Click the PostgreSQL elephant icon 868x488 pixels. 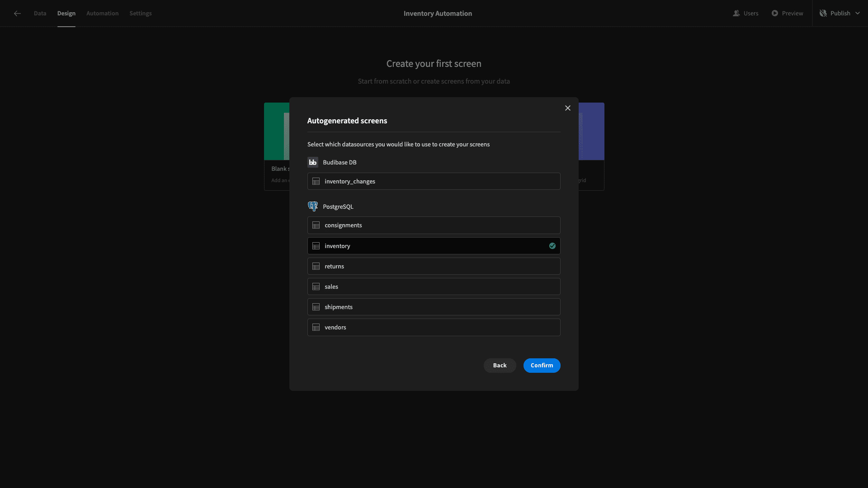pos(313,206)
